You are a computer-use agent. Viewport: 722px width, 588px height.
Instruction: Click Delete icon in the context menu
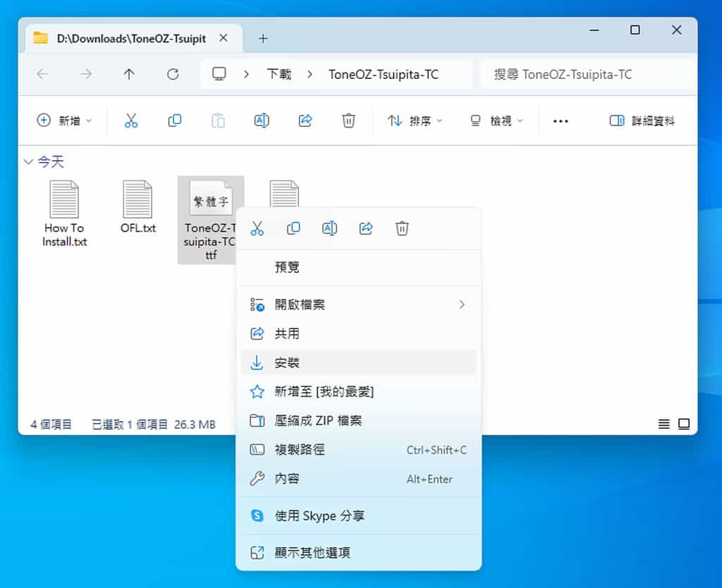click(402, 228)
